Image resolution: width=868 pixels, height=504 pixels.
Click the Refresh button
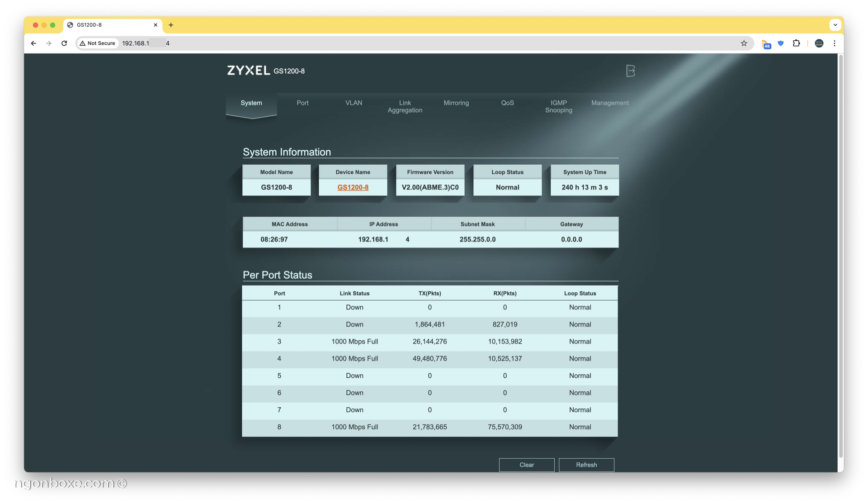[586, 465]
